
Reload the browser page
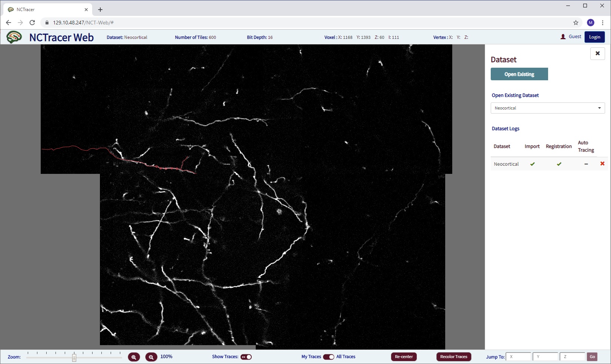[x=32, y=23]
